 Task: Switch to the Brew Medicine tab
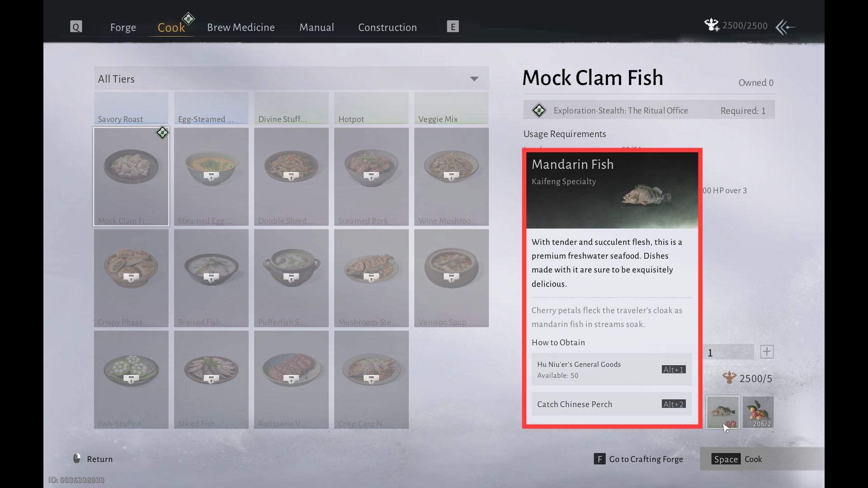[241, 28]
